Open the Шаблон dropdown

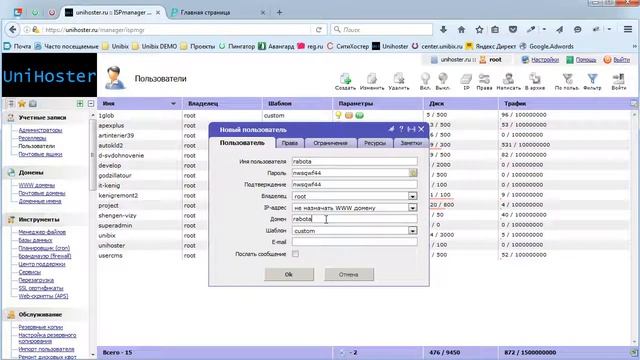click(413, 231)
